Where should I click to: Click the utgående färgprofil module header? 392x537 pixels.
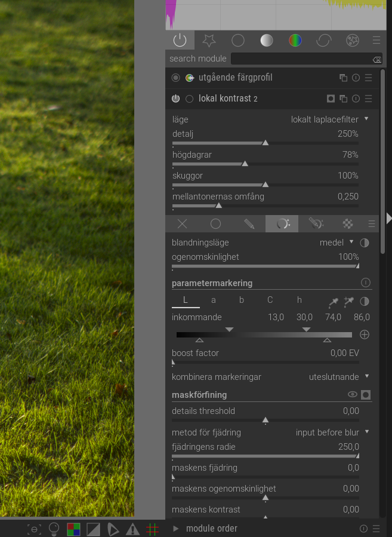point(236,78)
